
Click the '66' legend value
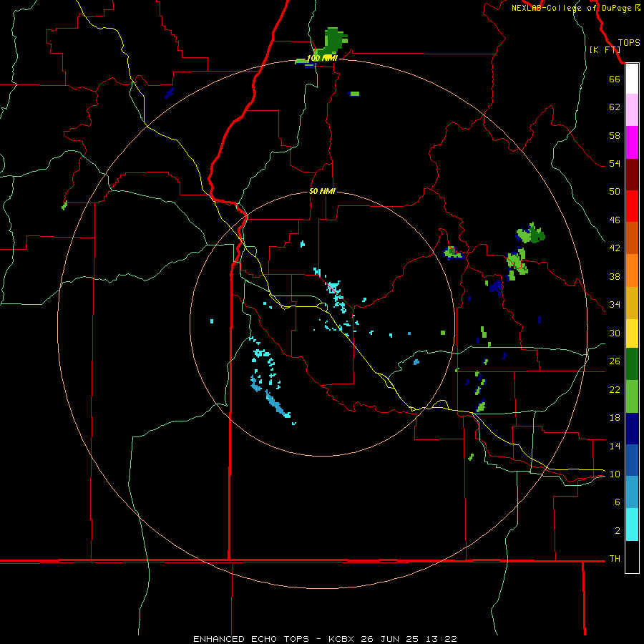click(x=615, y=79)
